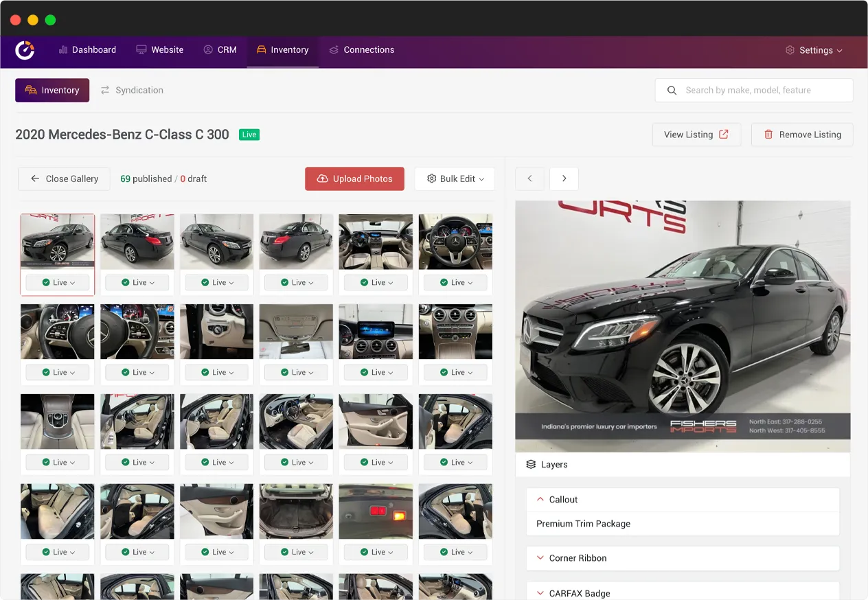This screenshot has height=600, width=868.
Task: Click the macOS green maximize button
Action: click(50, 20)
